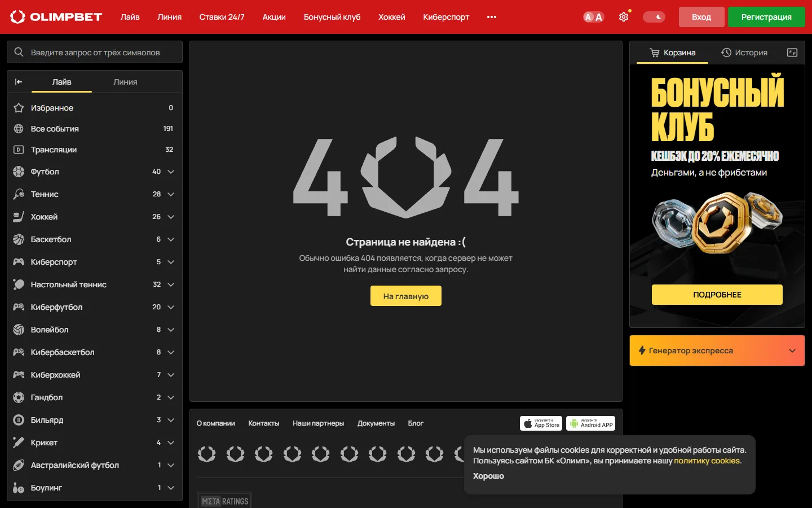The height and width of the screenshot is (508, 812).
Task: Open Ставки 24/7 in the top menu
Action: [x=222, y=17]
